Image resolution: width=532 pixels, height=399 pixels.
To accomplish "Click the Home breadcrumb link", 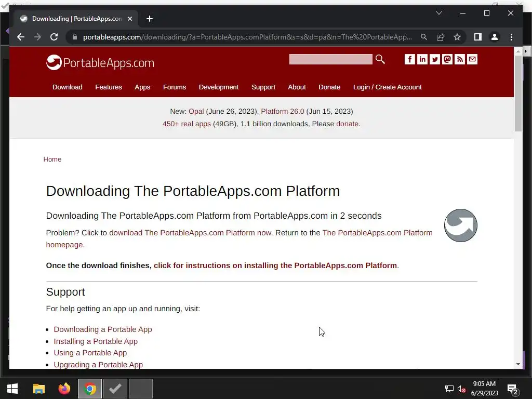I will 52,159.
